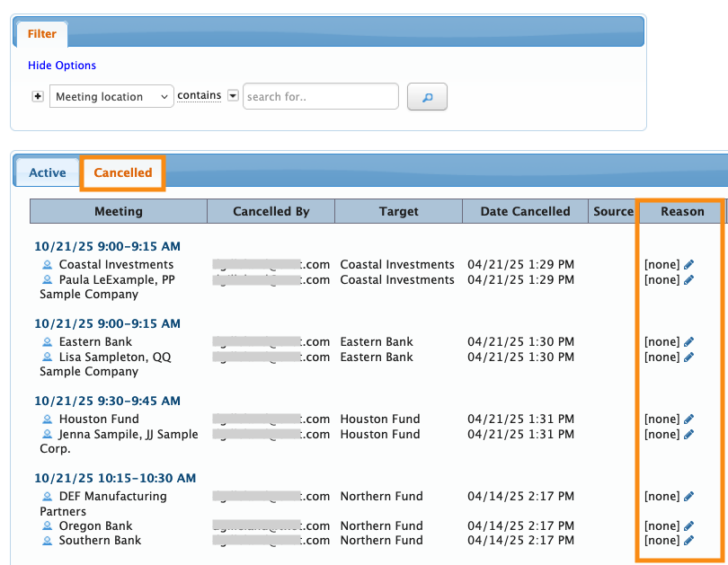Edit reason pencil for Lisa Sampleton row
The image size is (728, 565).
click(689, 358)
